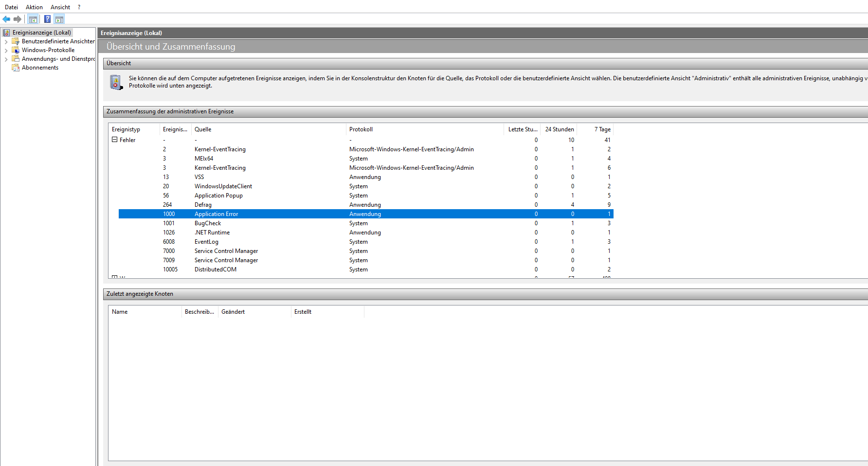Image resolution: width=868 pixels, height=466 pixels.
Task: Select the .NET Runtime event row
Action: click(x=366, y=233)
